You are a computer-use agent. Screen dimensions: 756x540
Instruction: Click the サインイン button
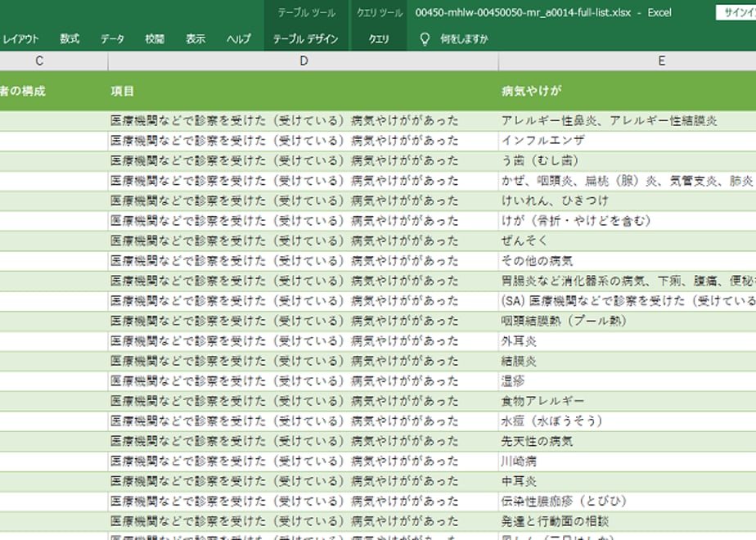[x=736, y=12]
